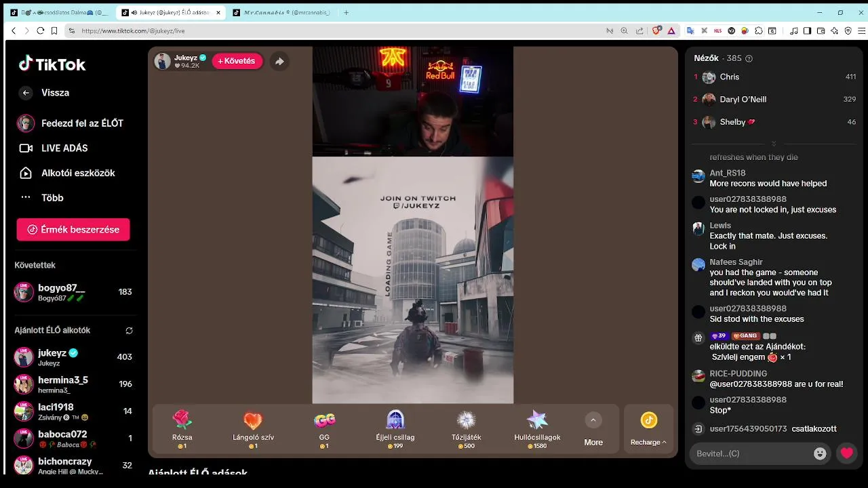Send the Rózsa gift
Image resolution: width=868 pixels, height=488 pixels.
(182, 429)
